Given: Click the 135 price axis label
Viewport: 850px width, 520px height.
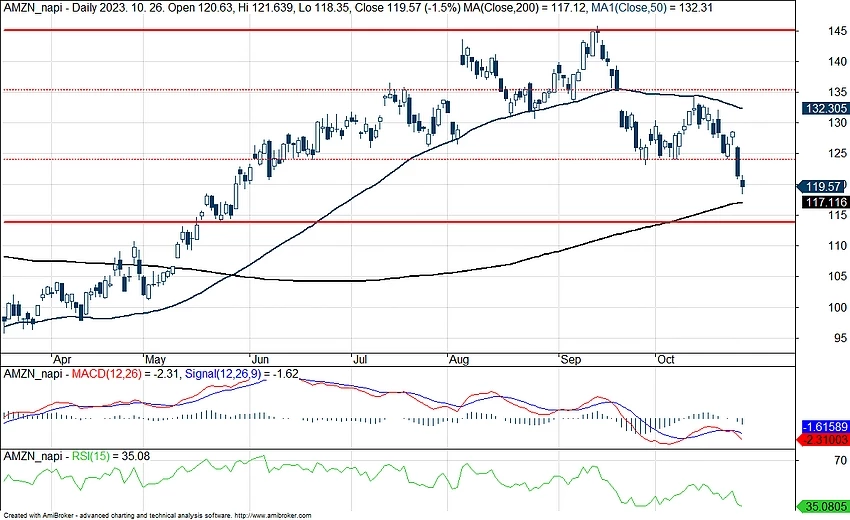Looking at the screenshot, I should [x=837, y=92].
